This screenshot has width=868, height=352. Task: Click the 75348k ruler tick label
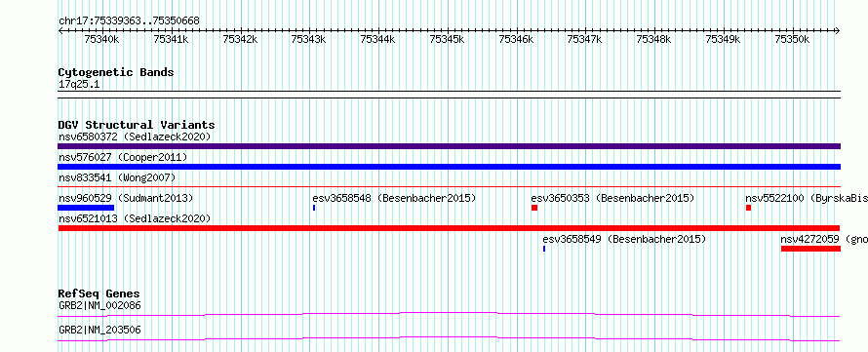tap(653, 39)
